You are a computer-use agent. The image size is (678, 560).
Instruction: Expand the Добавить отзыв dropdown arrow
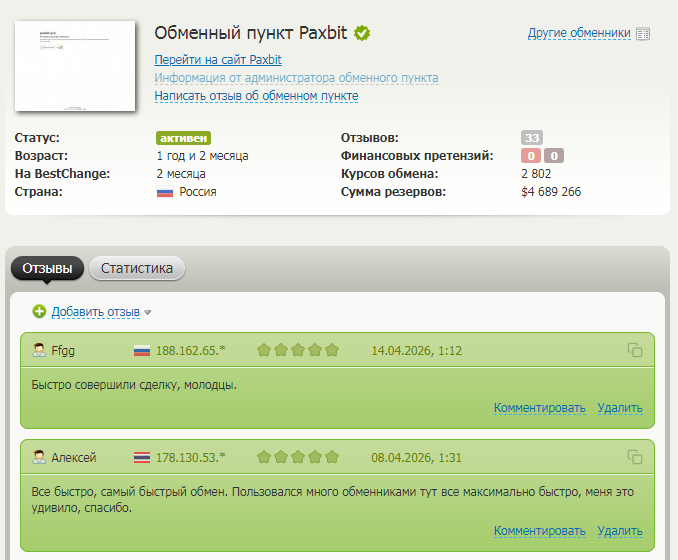148,313
